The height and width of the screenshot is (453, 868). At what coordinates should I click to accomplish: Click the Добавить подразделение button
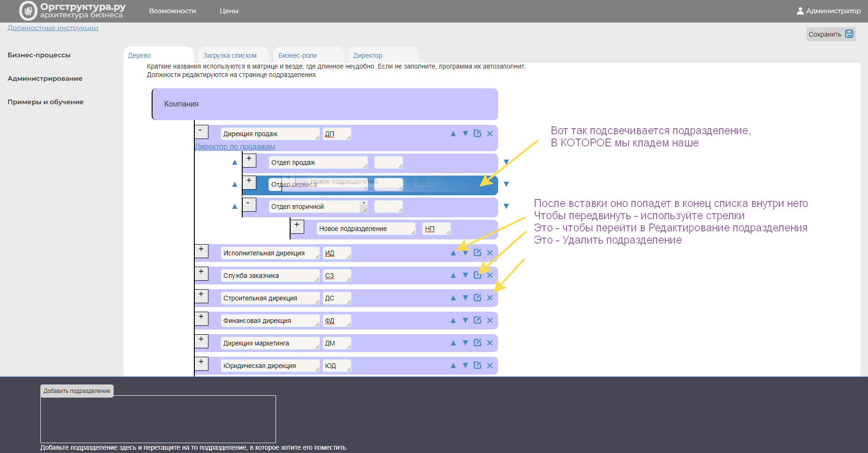(77, 391)
